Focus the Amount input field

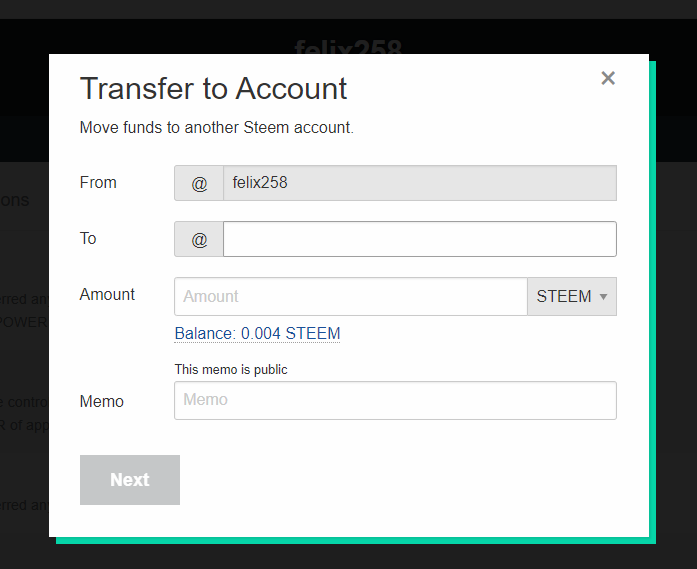click(351, 297)
